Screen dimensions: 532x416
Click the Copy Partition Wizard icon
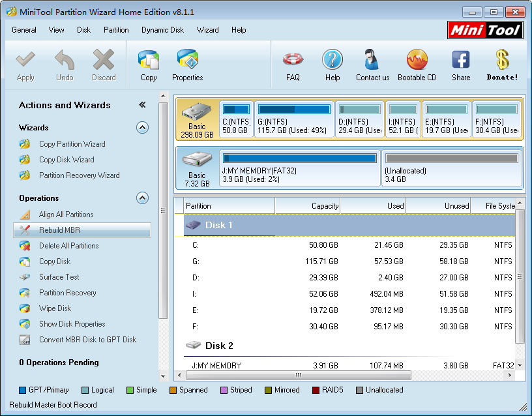pos(25,144)
